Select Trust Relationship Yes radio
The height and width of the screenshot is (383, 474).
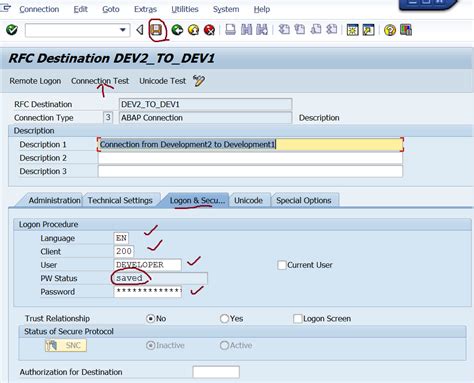(224, 319)
